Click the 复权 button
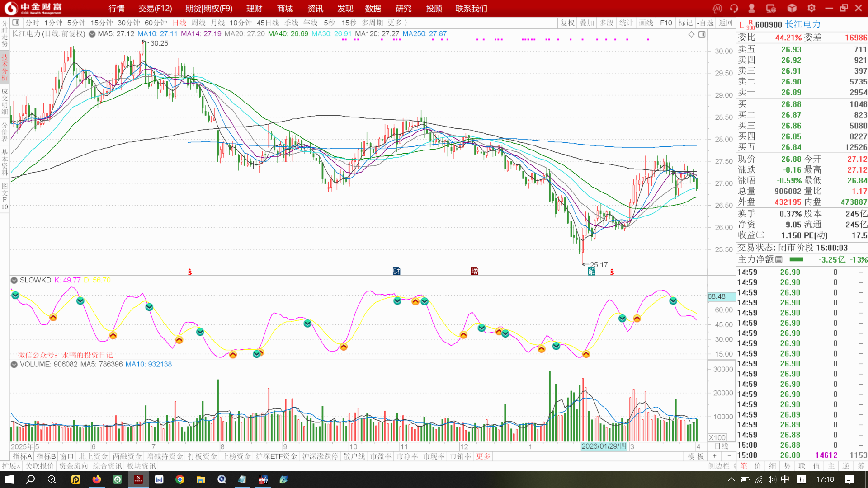 (x=567, y=23)
